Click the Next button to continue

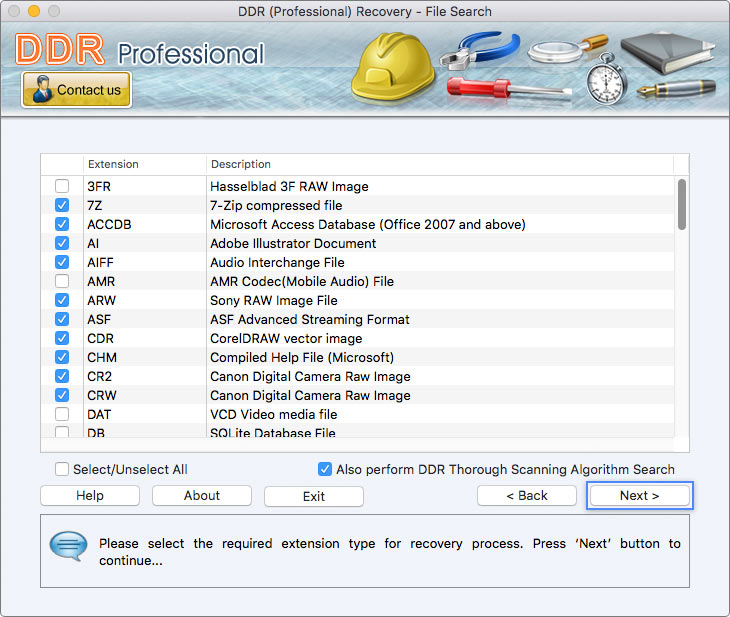(639, 496)
